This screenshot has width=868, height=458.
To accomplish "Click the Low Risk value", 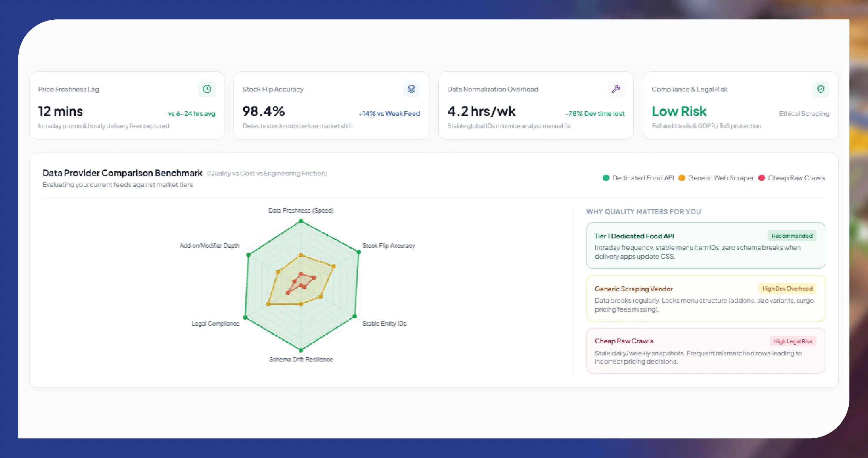I will click(x=679, y=111).
